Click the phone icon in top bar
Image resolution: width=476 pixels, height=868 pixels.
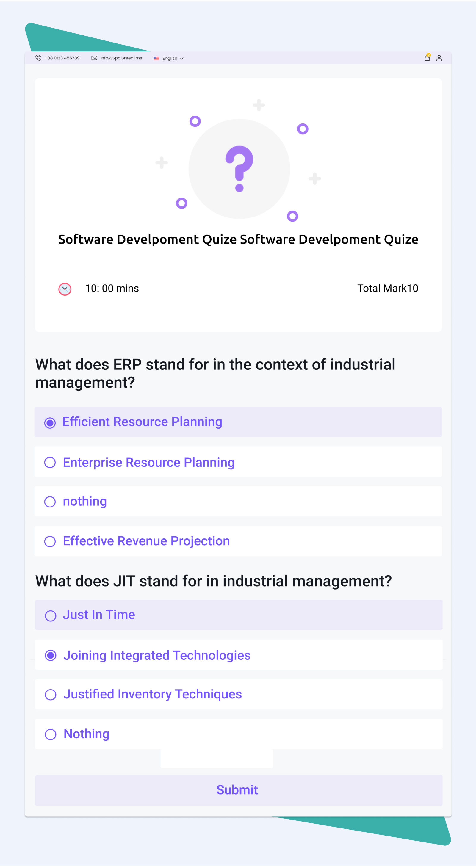pyautogui.click(x=38, y=58)
